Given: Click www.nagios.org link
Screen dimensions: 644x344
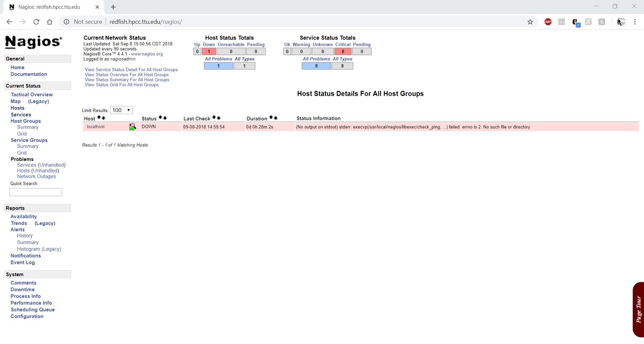Looking at the screenshot, I should point(147,54).
